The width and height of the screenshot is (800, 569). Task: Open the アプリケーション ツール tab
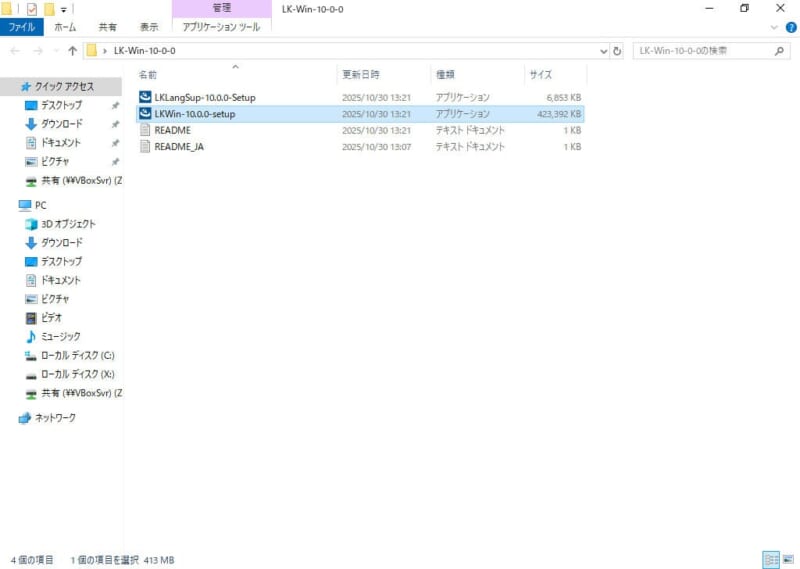pyautogui.click(x=221, y=27)
